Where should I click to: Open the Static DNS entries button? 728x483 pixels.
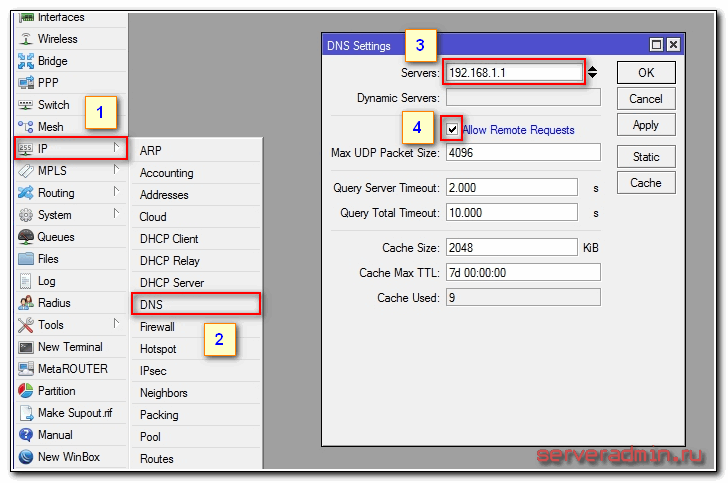click(646, 157)
